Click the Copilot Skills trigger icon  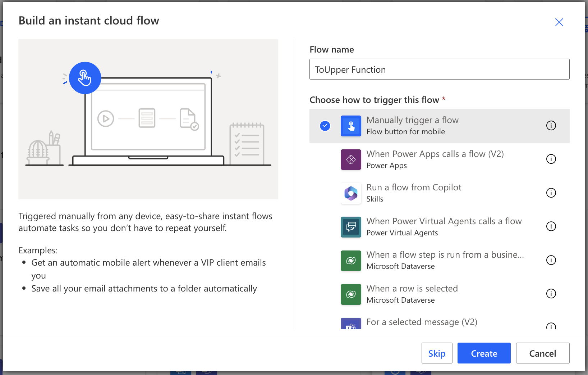(x=351, y=193)
